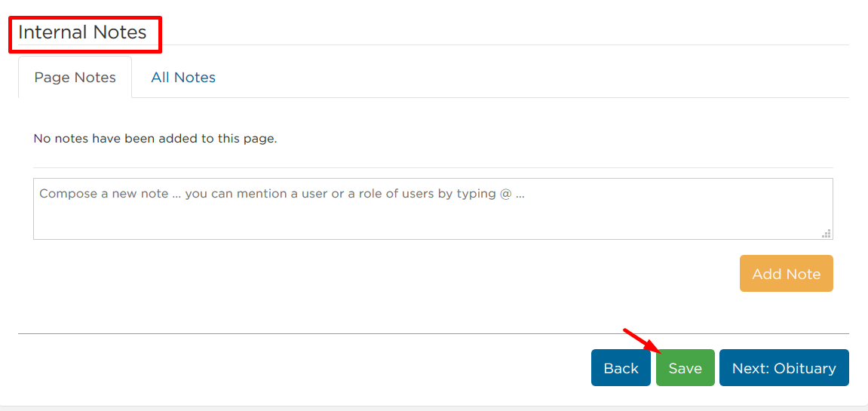Click the Internal Notes section heading
The height and width of the screenshot is (411, 868).
pos(82,32)
